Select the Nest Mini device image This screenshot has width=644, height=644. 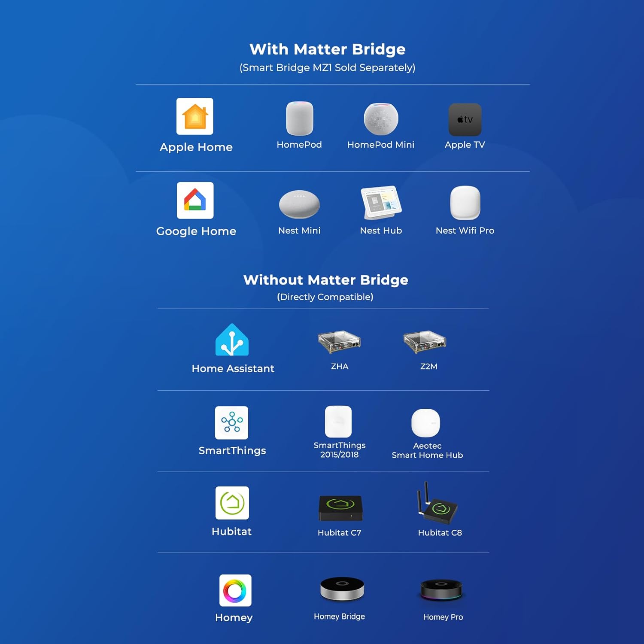point(299,204)
